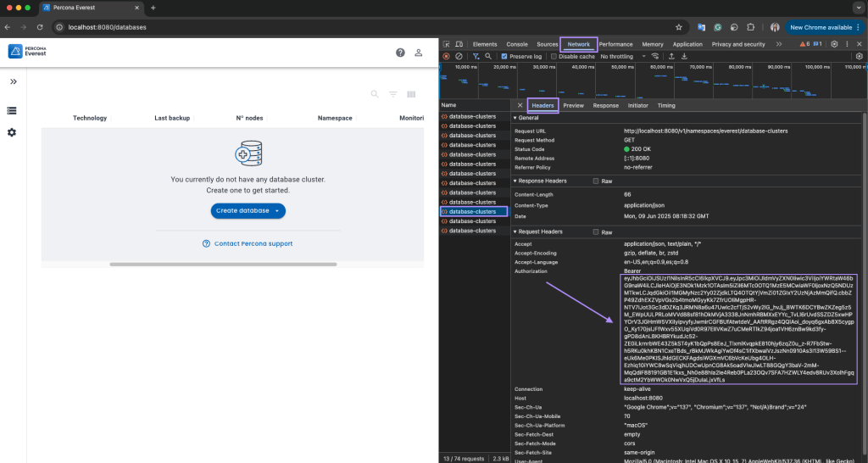The height and width of the screenshot is (463, 868).
Task: Open the settings gear in the Everest sidebar
Action: (x=13, y=132)
